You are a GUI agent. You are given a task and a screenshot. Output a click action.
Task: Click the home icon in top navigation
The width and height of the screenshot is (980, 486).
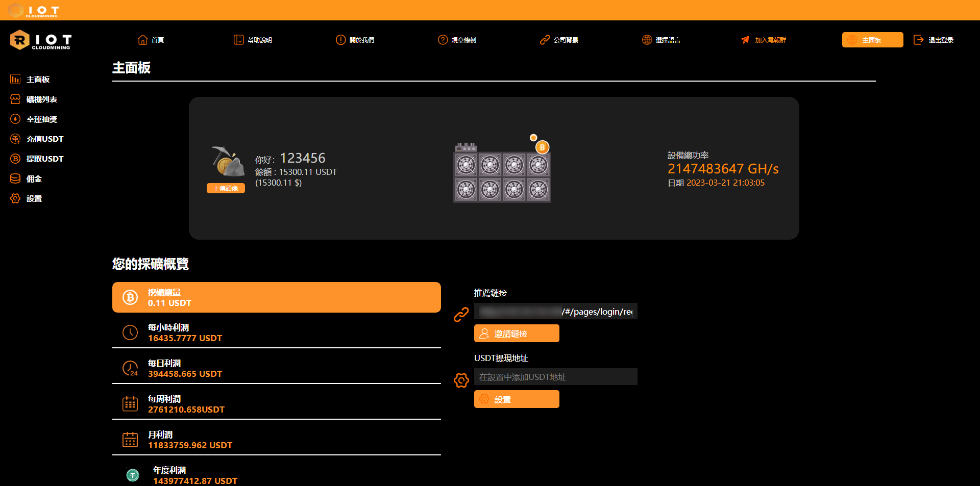(142, 40)
